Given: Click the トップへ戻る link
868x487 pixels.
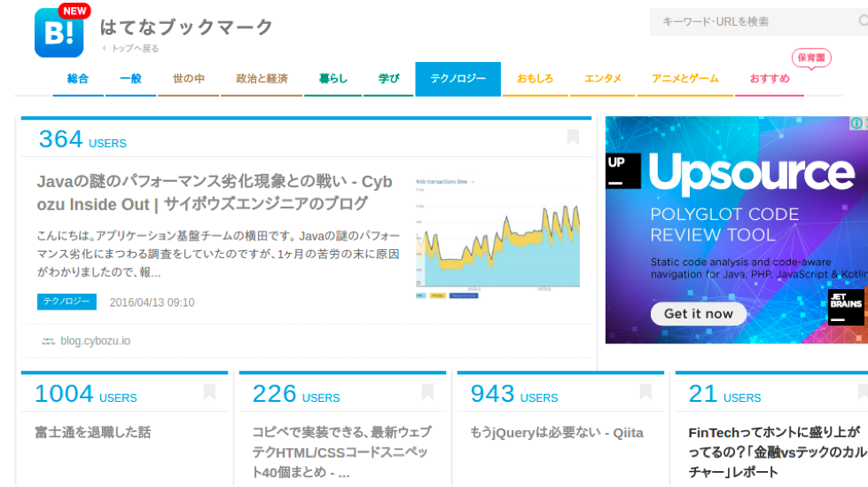Looking at the screenshot, I should click(135, 49).
